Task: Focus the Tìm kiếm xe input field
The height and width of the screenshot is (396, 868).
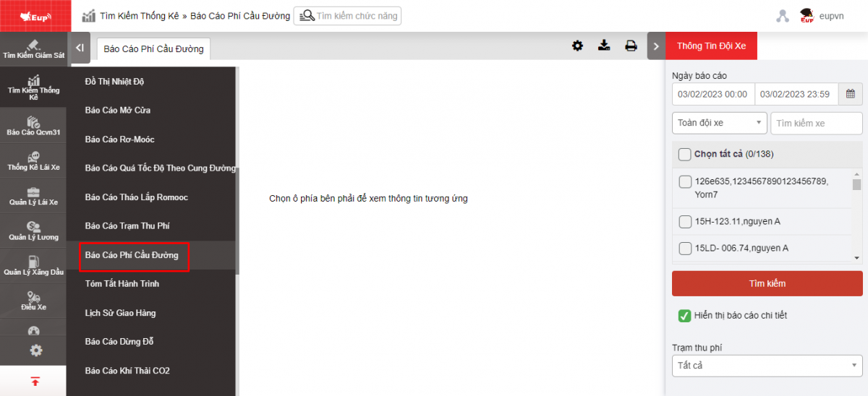Action: (x=817, y=123)
